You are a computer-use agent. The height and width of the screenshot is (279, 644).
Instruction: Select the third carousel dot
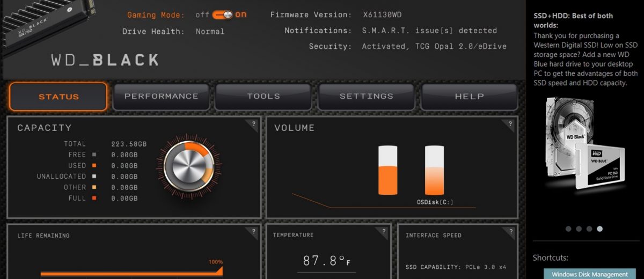pos(589,229)
